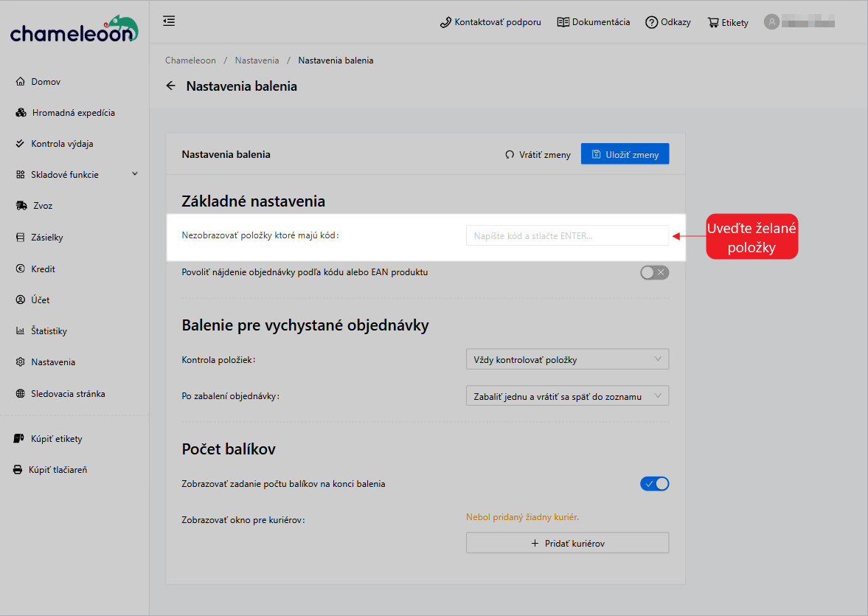This screenshot has height=616, width=868.
Task: Focus the hidden item code input field
Action: (567, 236)
